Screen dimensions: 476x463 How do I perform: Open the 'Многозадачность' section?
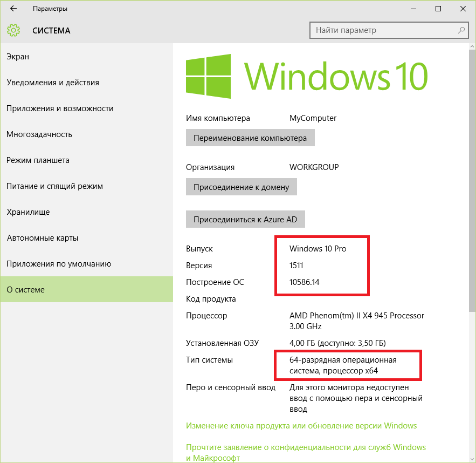pyautogui.click(x=39, y=134)
